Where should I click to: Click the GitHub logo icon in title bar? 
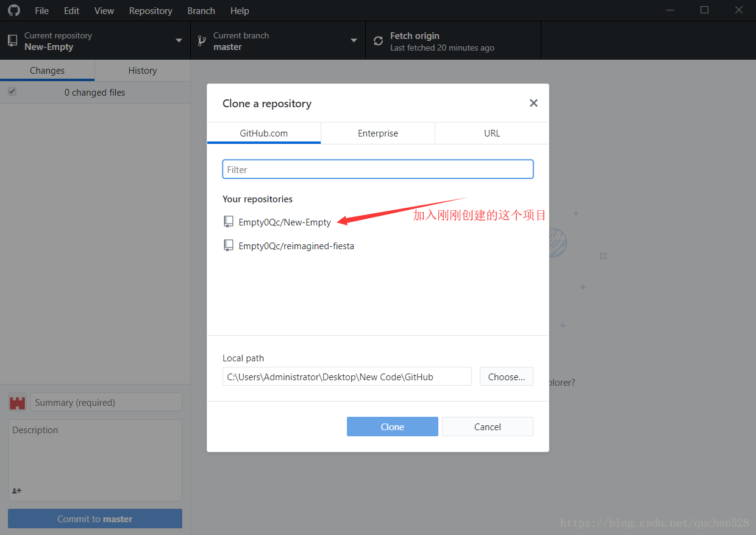[x=13, y=10]
